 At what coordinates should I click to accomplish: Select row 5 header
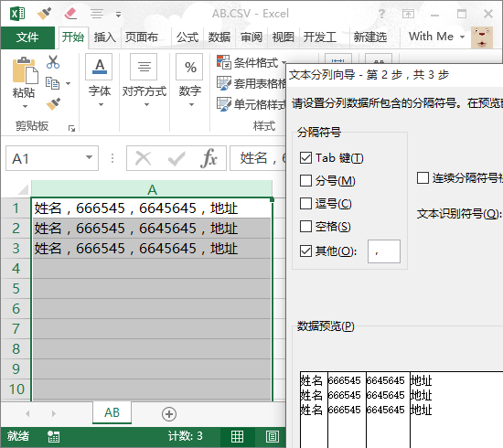click(16, 289)
